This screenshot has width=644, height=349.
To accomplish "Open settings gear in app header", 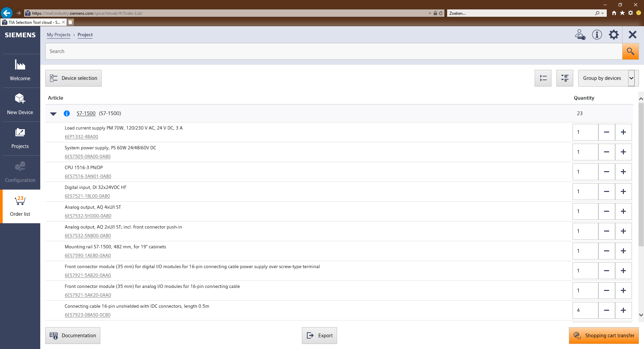I will pyautogui.click(x=614, y=35).
